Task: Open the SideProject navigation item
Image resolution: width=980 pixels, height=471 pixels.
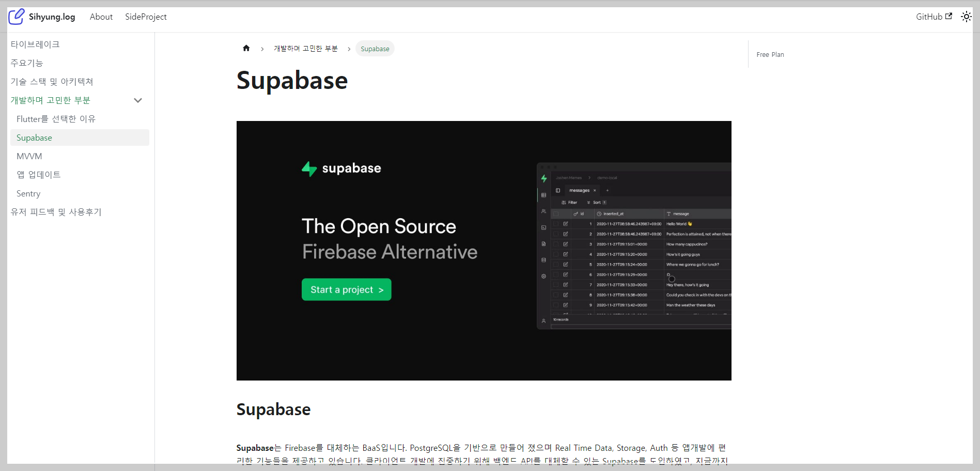Action: tap(146, 17)
